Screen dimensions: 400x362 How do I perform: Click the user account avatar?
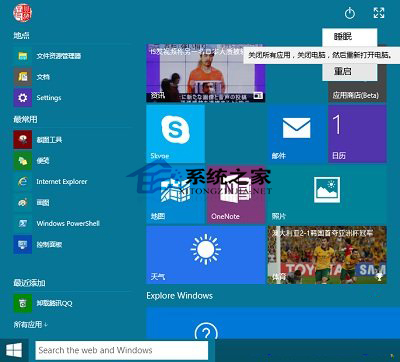coord(22,13)
